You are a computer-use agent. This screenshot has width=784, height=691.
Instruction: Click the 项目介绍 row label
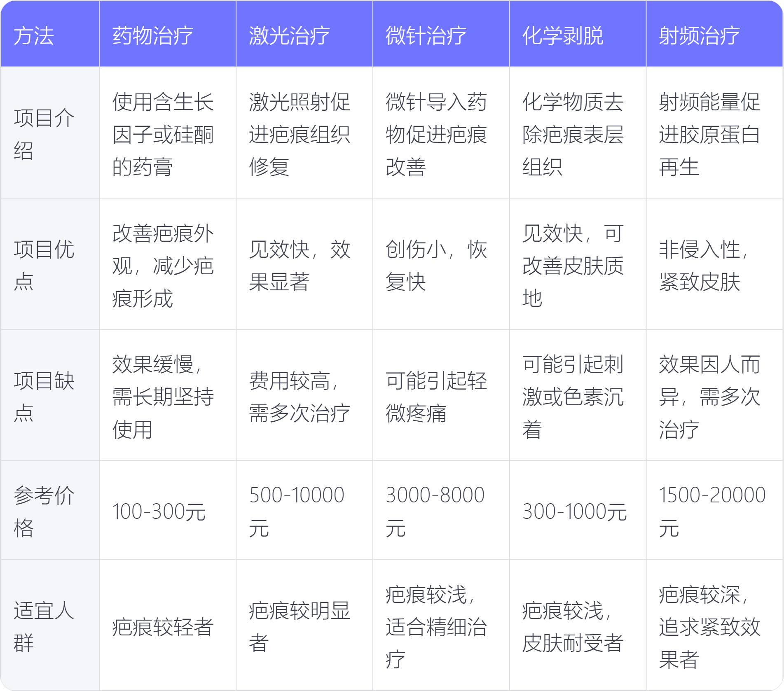[44, 134]
